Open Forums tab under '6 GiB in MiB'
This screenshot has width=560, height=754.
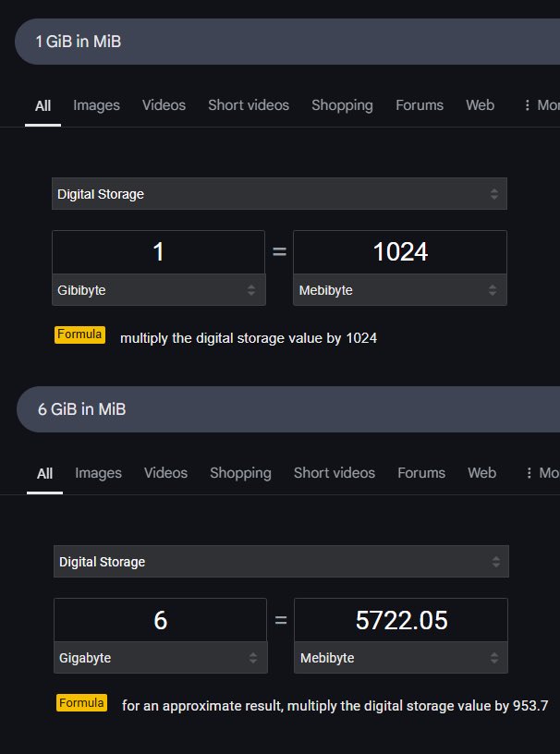pos(421,473)
